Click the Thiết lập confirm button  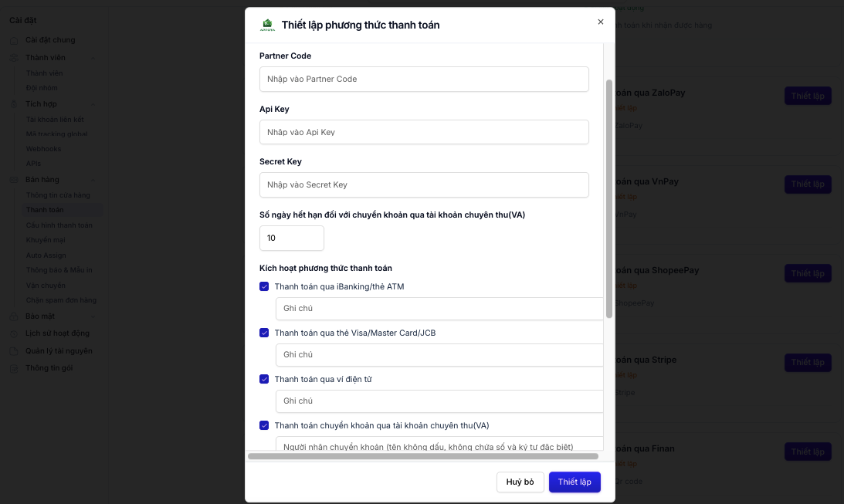[575, 482]
